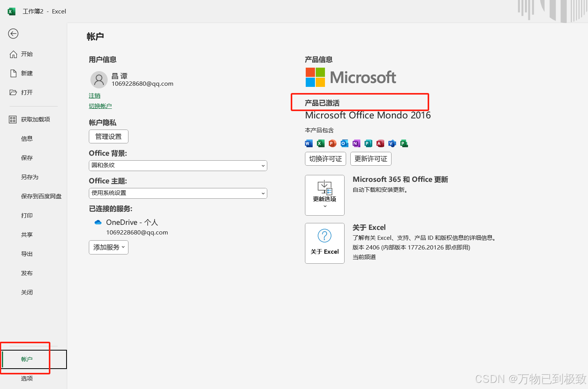The height and width of the screenshot is (389, 588).
Task: Select 保存 in the sidebar
Action: click(27, 158)
